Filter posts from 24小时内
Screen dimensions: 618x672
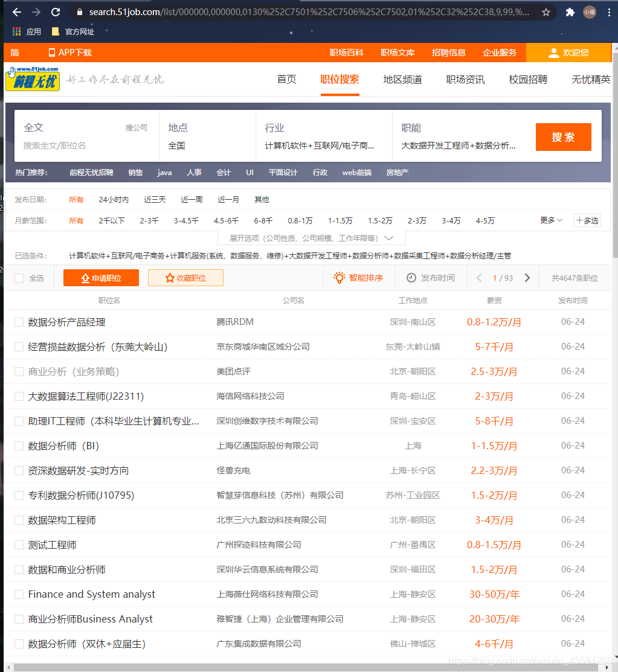pyautogui.click(x=114, y=200)
